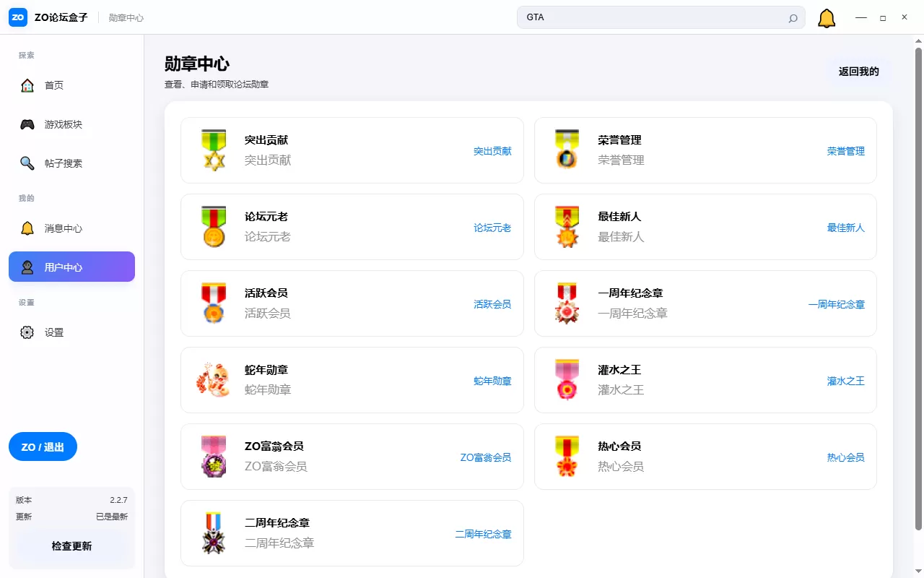This screenshot has width=924, height=578.
Task: Click the blue 最佳新人 link
Action: click(846, 228)
